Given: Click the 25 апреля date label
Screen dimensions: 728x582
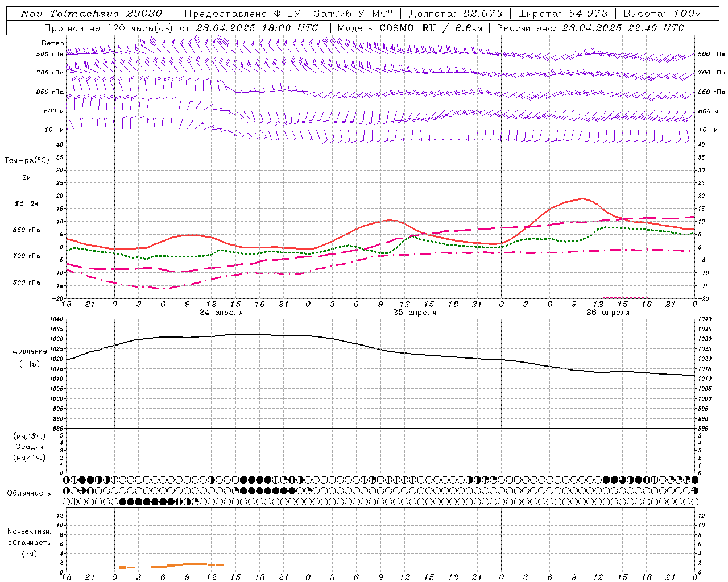Looking at the screenshot, I should coord(415,313).
